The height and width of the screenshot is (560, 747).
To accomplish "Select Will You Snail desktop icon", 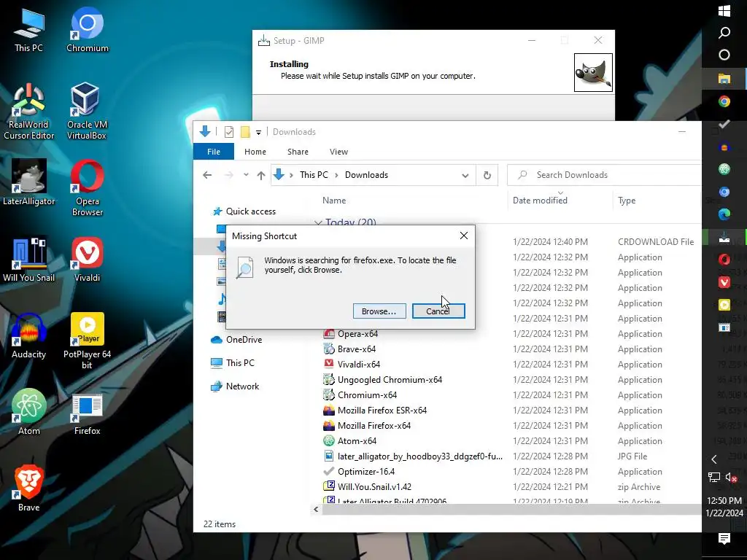I will pos(28,260).
